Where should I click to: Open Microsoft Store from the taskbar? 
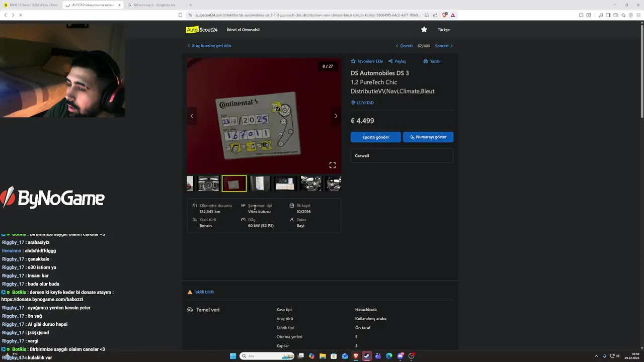(x=334, y=356)
